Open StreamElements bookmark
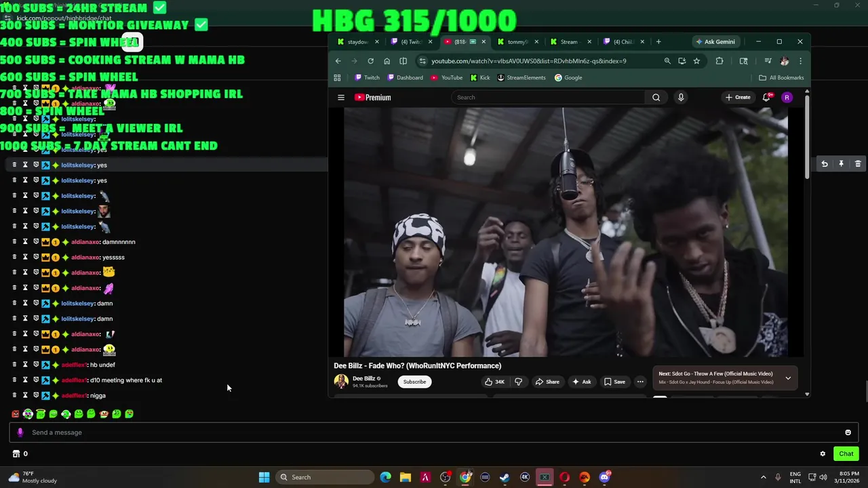The height and width of the screenshot is (488, 868). [521, 78]
